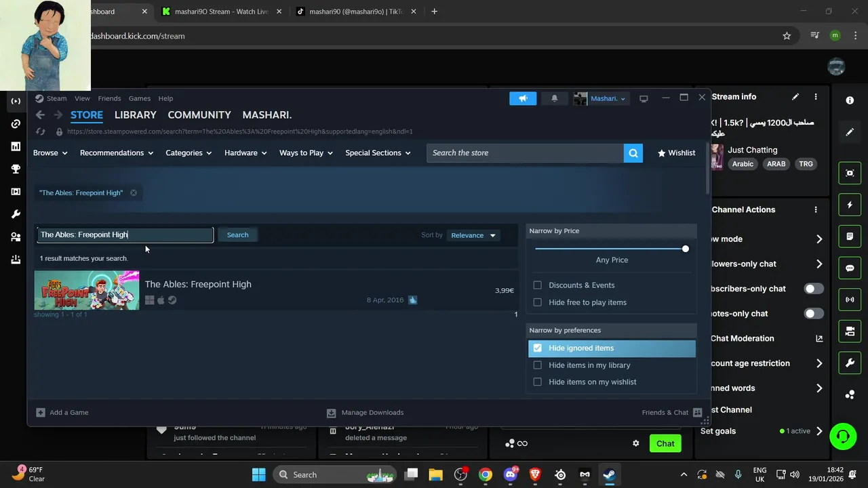Viewport: 868px width, 488px height.
Task: Click broadcast signal icon in Kick right sidebar
Action: 850,299
